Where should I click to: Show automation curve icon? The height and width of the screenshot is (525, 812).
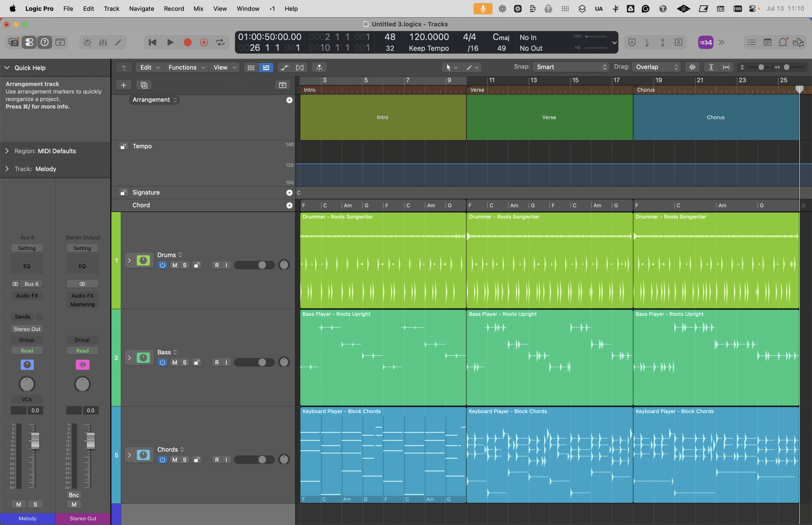284,68
